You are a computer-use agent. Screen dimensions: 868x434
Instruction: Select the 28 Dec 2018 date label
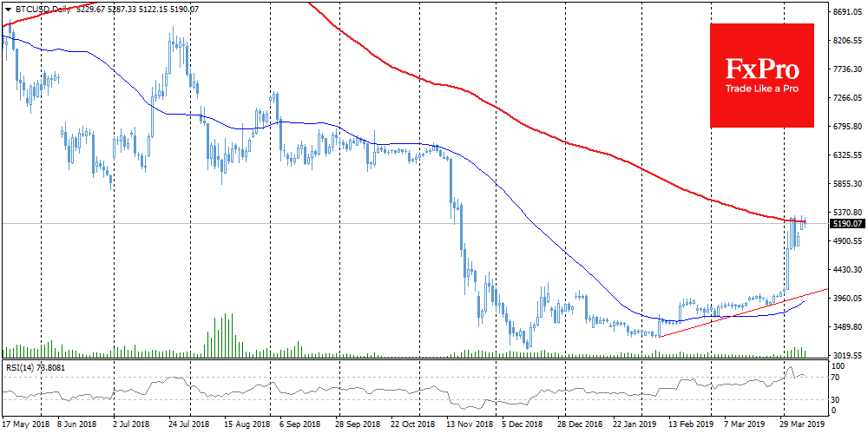[580, 426]
